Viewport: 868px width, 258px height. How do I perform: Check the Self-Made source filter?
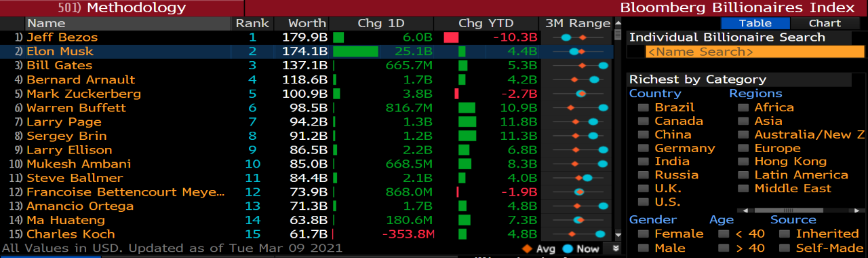pos(785,248)
